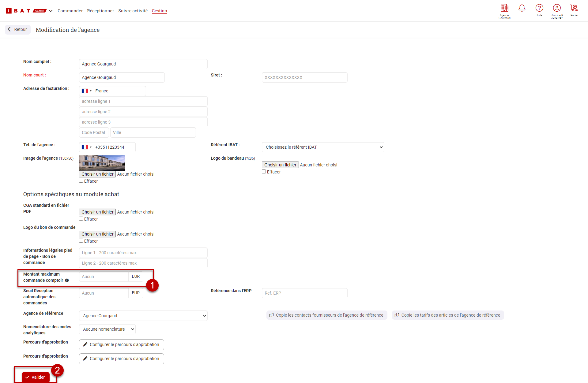The height and width of the screenshot is (383, 588).
Task: Open the Agence de référence dropdown
Action: point(143,316)
